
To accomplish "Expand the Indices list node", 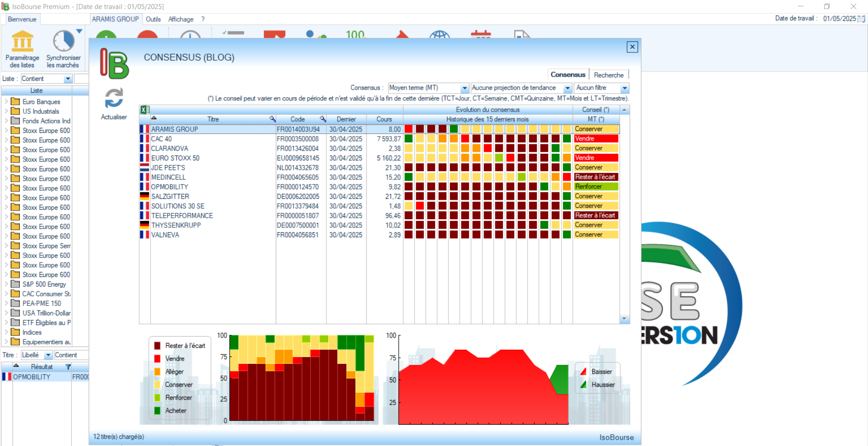I will pyautogui.click(x=6, y=332).
